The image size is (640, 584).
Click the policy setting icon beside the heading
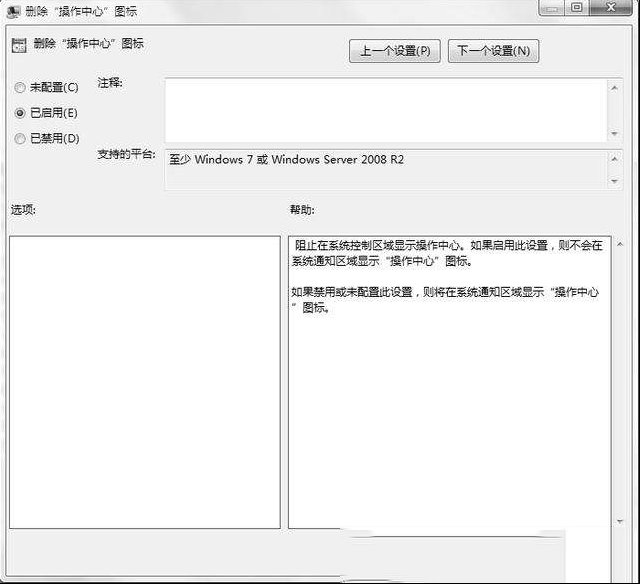(x=19, y=45)
